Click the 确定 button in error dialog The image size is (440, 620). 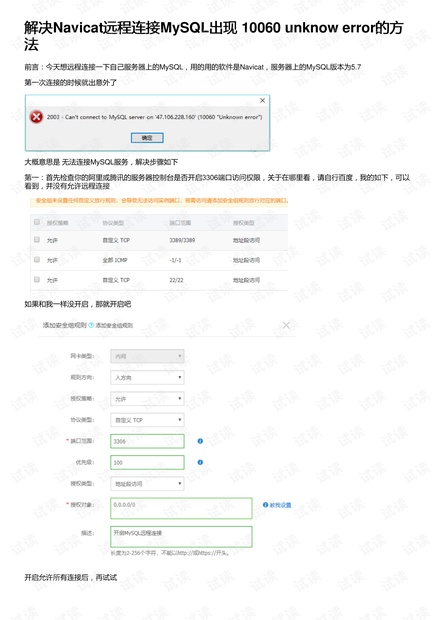point(147,138)
